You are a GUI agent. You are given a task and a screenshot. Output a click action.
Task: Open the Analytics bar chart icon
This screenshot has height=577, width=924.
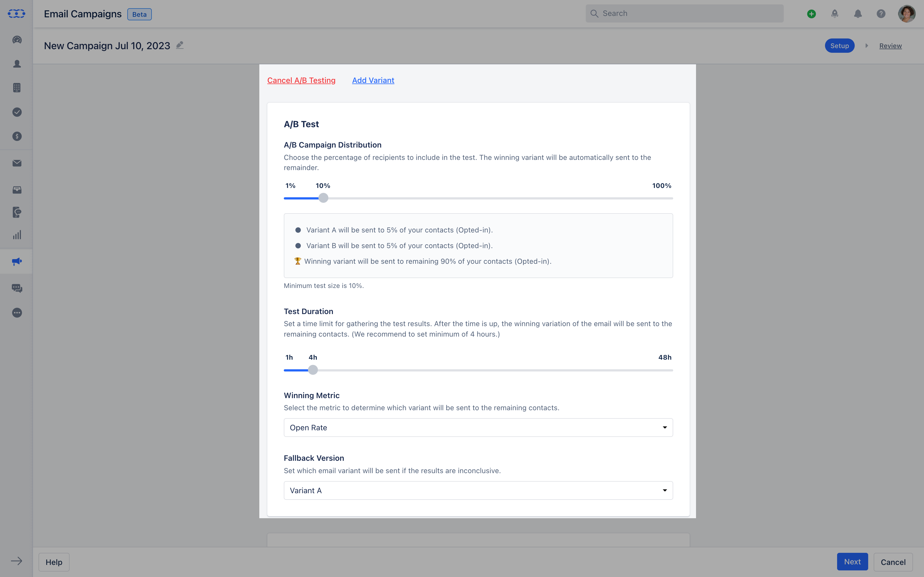(16, 235)
